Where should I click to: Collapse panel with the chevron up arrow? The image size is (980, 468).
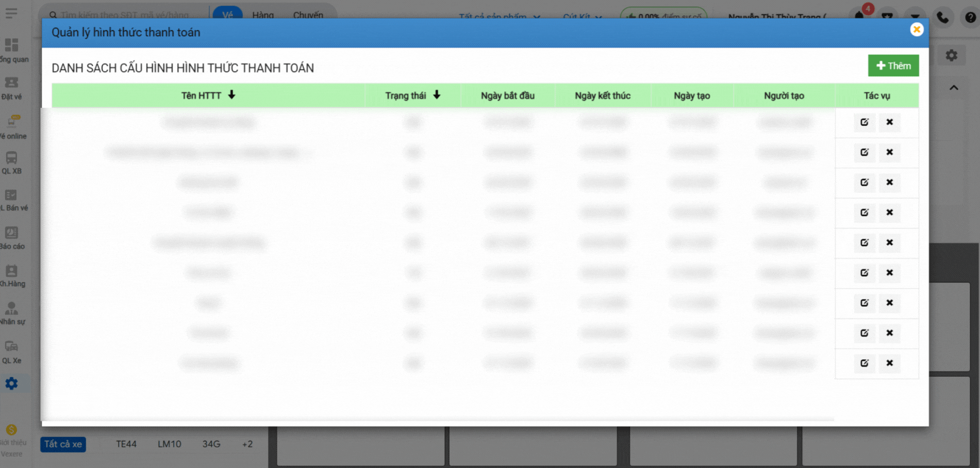coord(954,88)
